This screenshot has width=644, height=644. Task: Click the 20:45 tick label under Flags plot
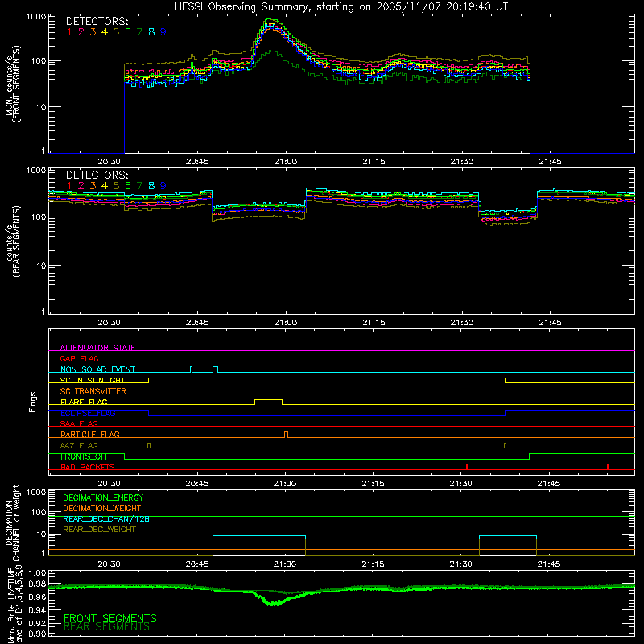[x=196, y=484]
